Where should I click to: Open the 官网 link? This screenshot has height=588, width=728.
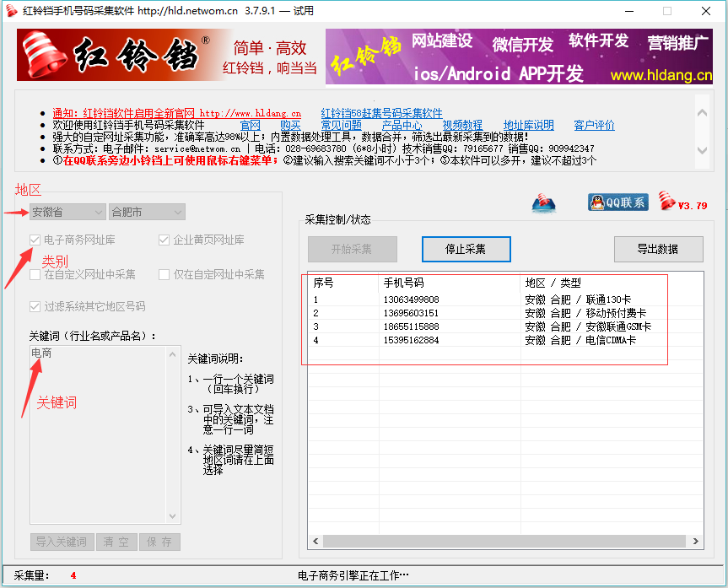(x=251, y=125)
